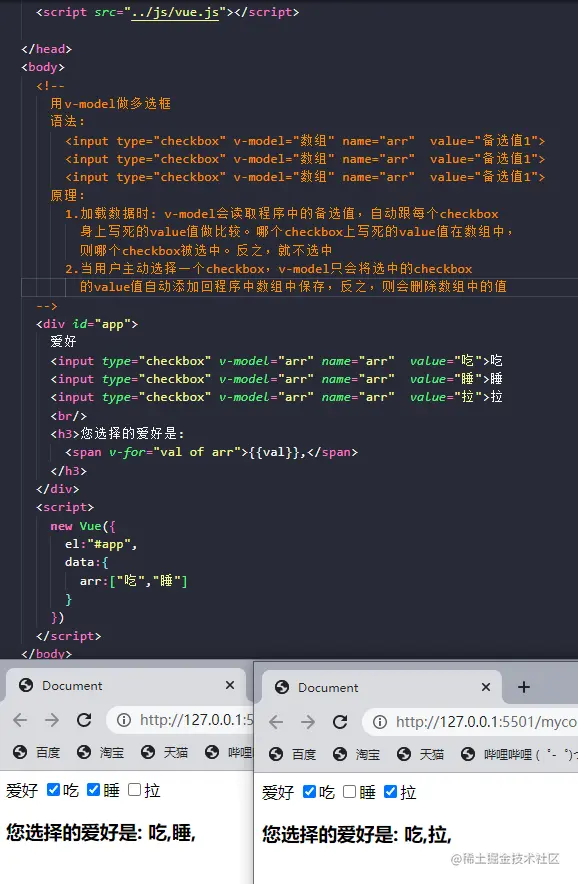Open 淘宝 bookmark in right browser
Screen dimensions: 578x884
tap(356, 754)
